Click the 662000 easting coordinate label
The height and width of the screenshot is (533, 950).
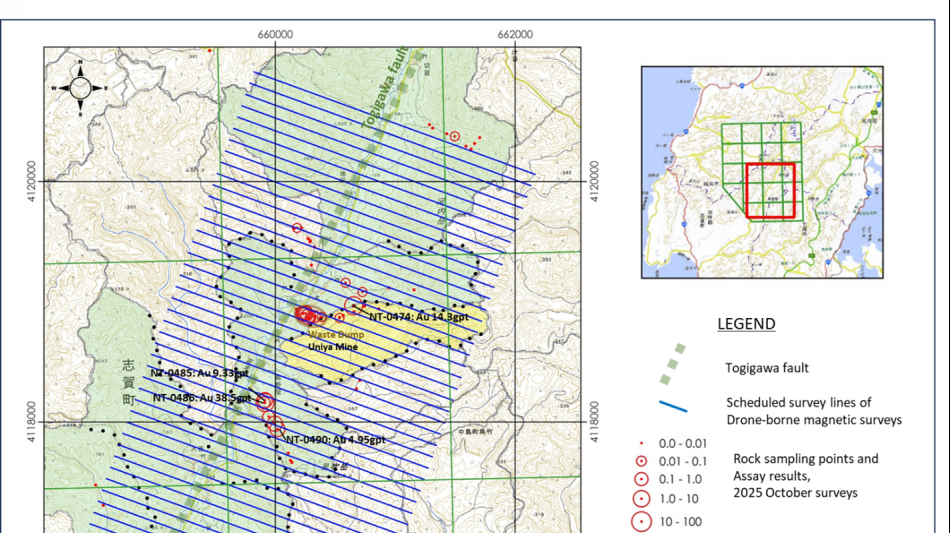[515, 34]
